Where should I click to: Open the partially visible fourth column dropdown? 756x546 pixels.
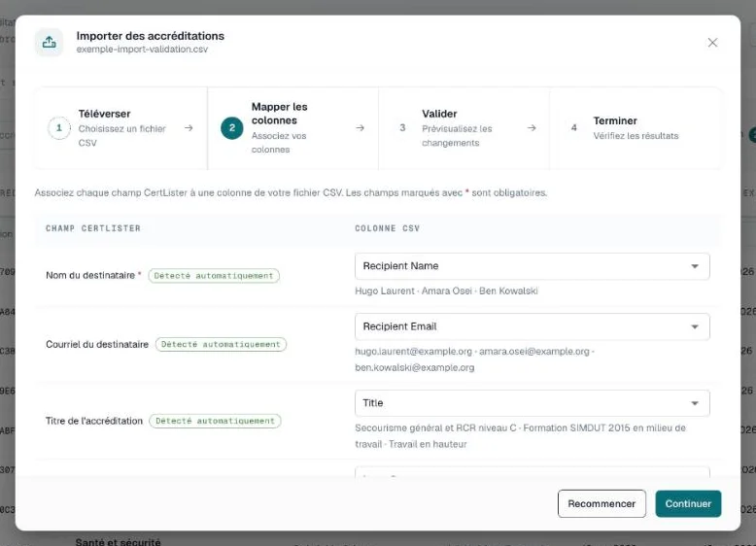pyautogui.click(x=532, y=471)
